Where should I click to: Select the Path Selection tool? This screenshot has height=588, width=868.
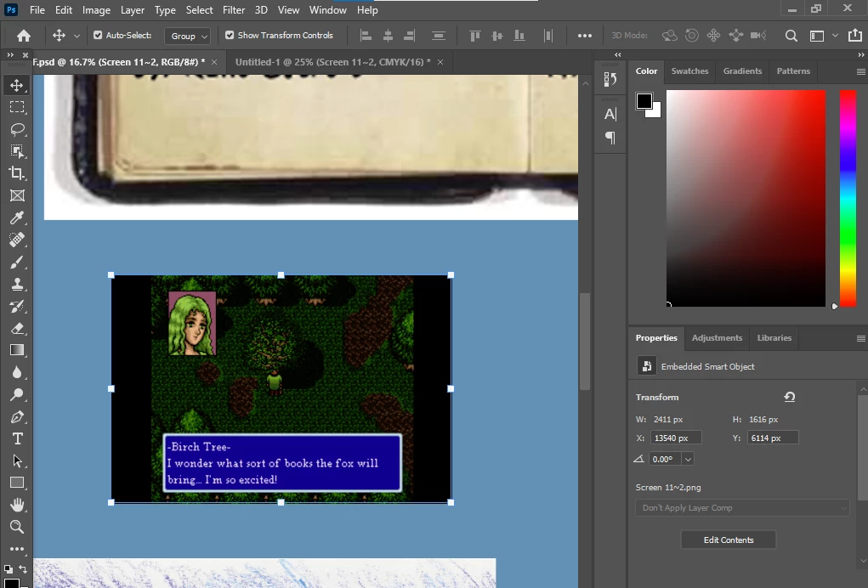point(17,461)
